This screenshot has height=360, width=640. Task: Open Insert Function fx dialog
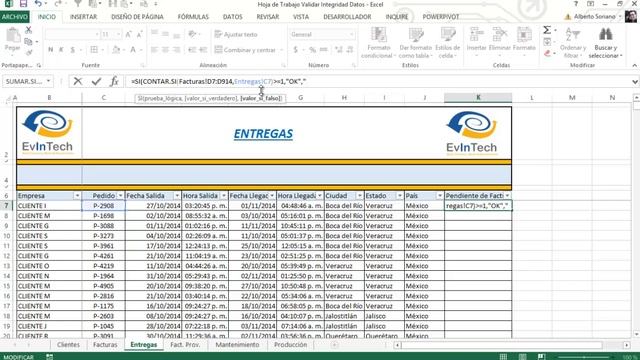114,82
